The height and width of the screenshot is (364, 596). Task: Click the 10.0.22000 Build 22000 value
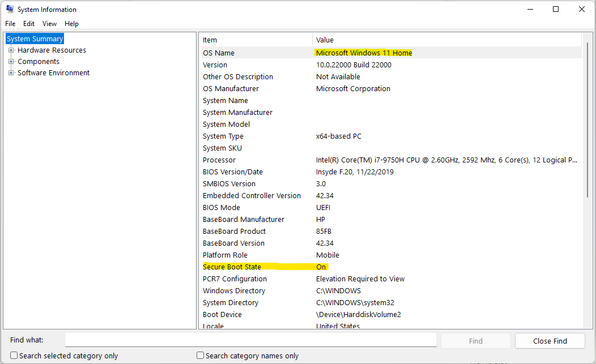click(x=354, y=65)
